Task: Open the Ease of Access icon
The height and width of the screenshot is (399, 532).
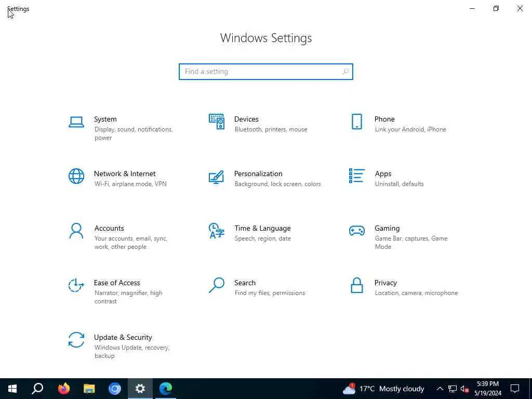Action: click(x=76, y=285)
